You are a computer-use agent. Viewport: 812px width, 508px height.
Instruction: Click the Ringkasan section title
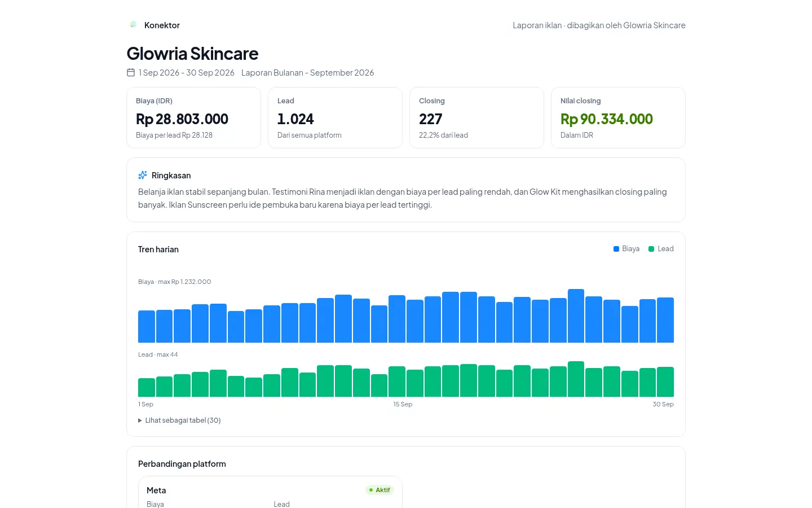click(171, 176)
